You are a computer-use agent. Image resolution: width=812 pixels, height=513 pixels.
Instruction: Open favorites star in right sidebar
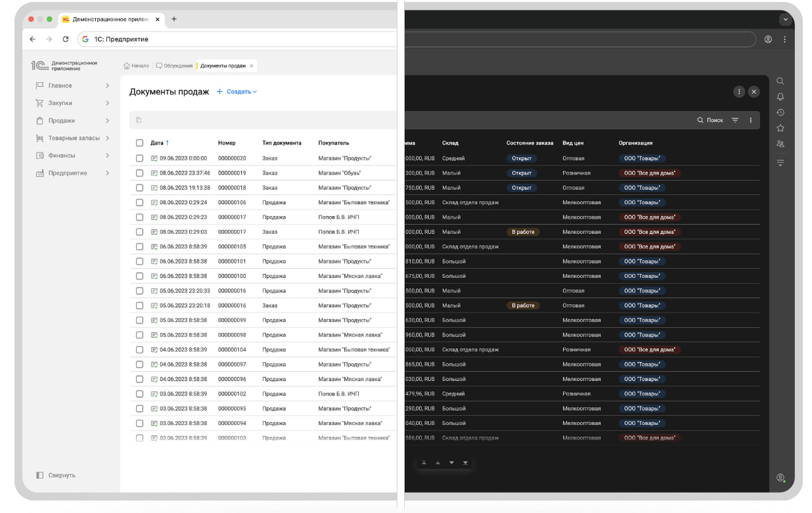(780, 128)
